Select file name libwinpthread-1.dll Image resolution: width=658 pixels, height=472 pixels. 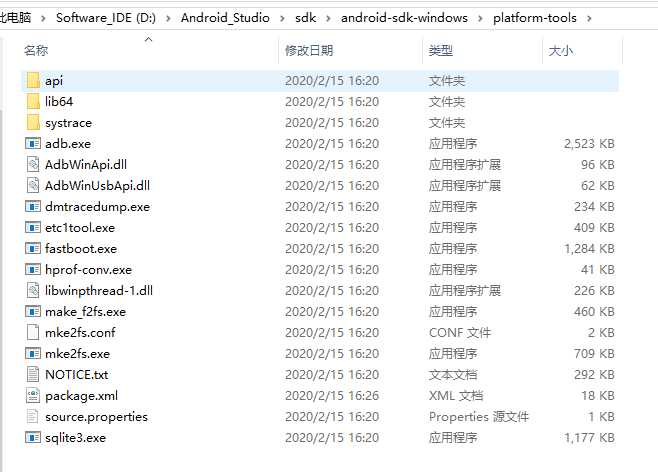click(99, 290)
